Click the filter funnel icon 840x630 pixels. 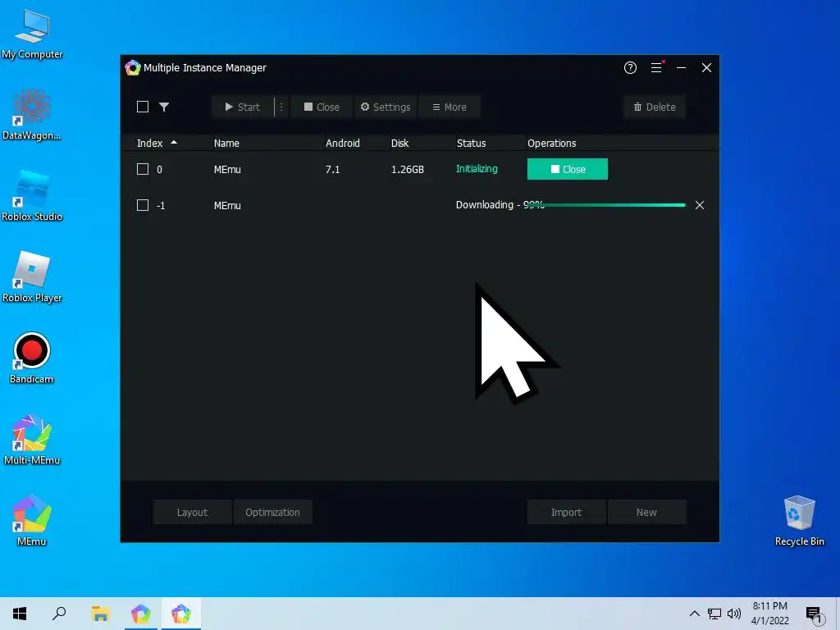pos(164,107)
